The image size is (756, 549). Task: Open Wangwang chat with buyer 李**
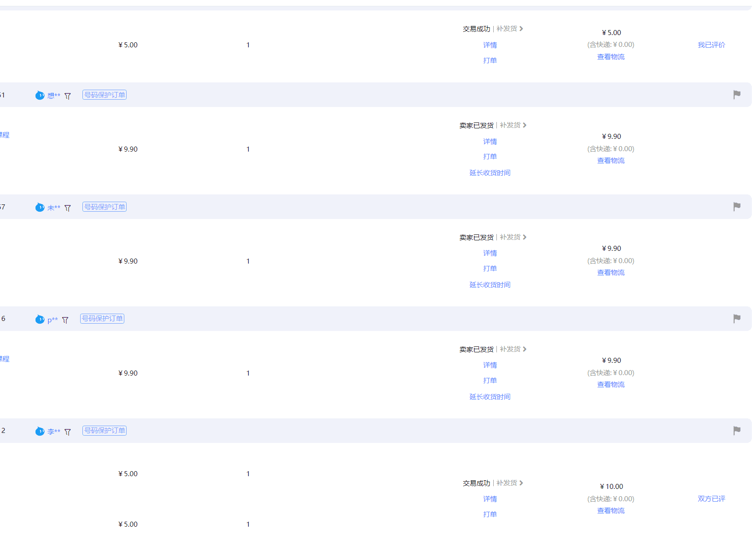point(40,431)
